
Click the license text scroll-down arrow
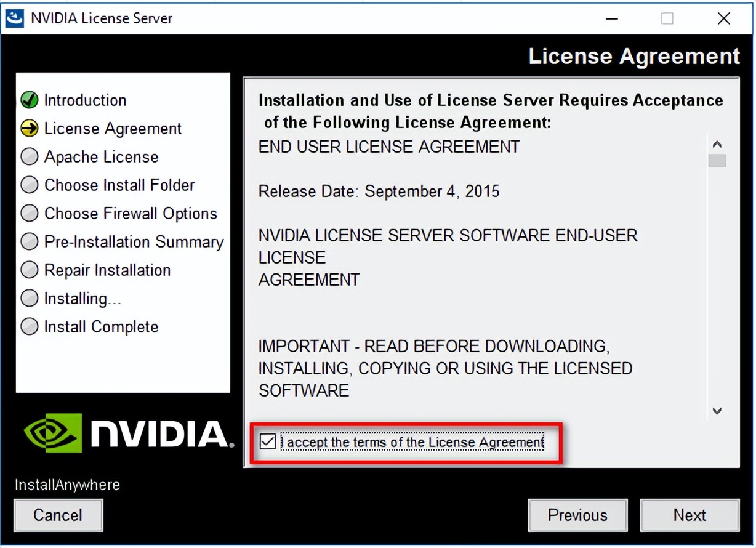coord(717,411)
